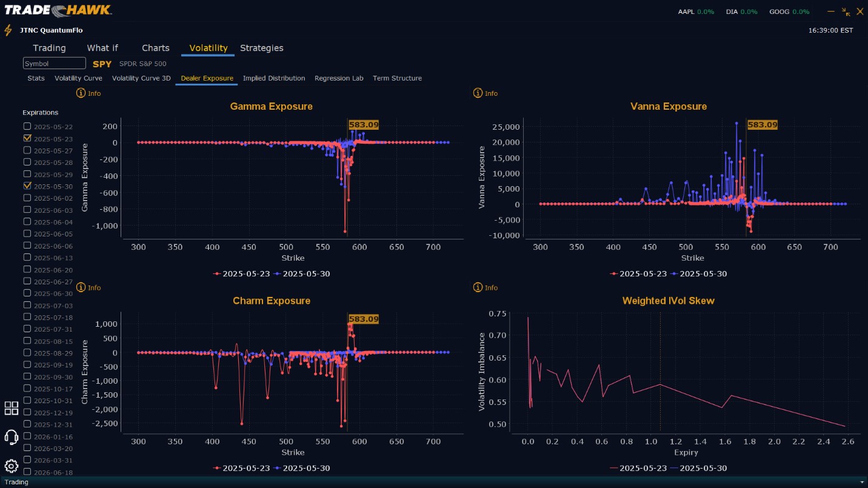Image resolution: width=868 pixels, height=488 pixels.
Task: Click the collapse arrows icon in title bar
Action: pyautogui.click(x=846, y=12)
